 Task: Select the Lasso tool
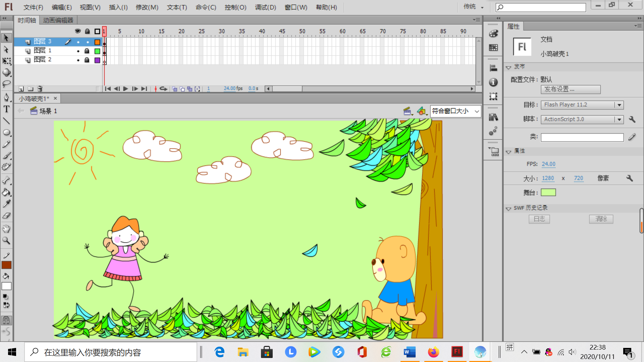(x=6, y=84)
